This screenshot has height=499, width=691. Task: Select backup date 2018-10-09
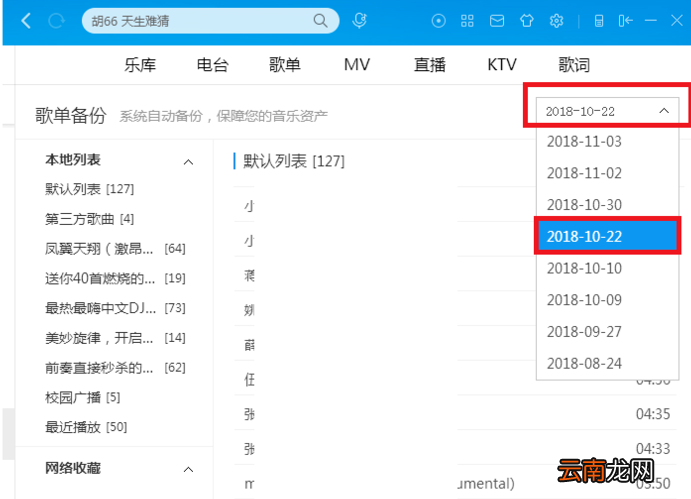(607, 300)
